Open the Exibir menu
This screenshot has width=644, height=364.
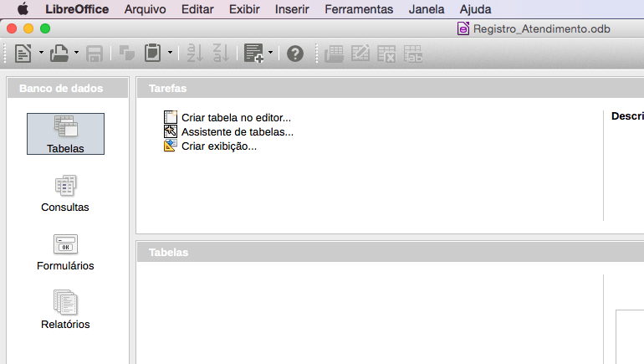pos(244,9)
